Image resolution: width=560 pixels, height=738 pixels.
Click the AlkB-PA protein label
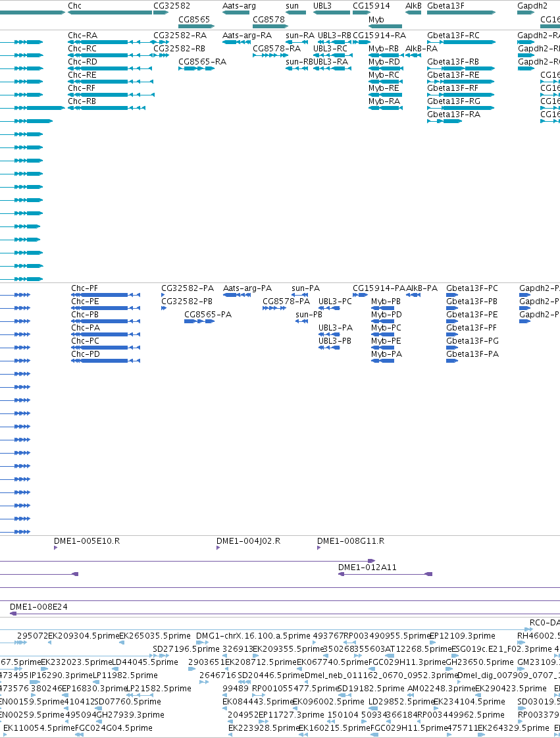(x=422, y=288)
